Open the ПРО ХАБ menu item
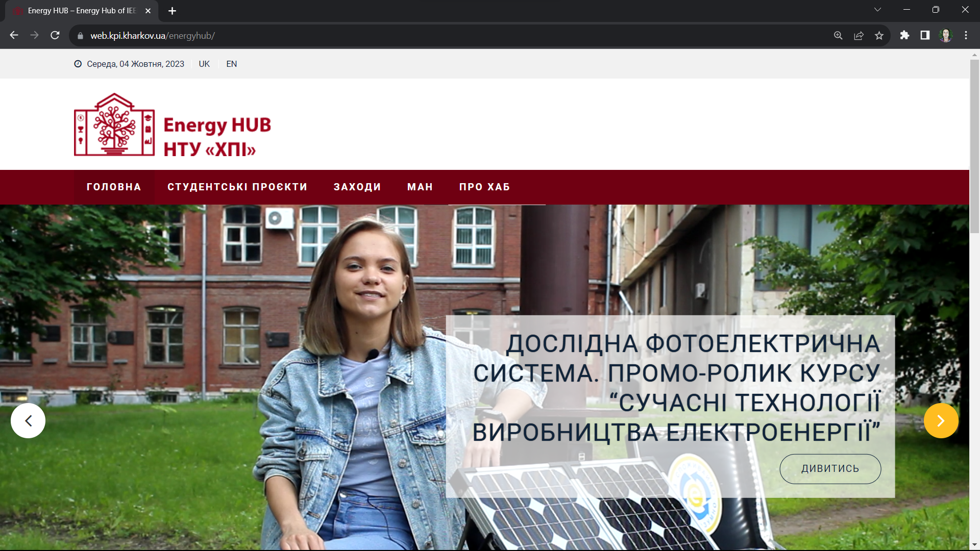The image size is (980, 551). tap(484, 187)
